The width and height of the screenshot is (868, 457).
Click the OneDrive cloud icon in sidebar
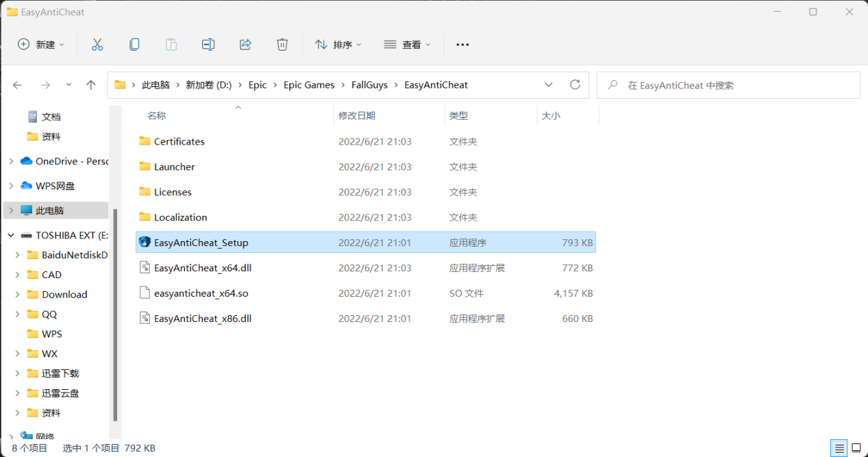pyautogui.click(x=27, y=162)
